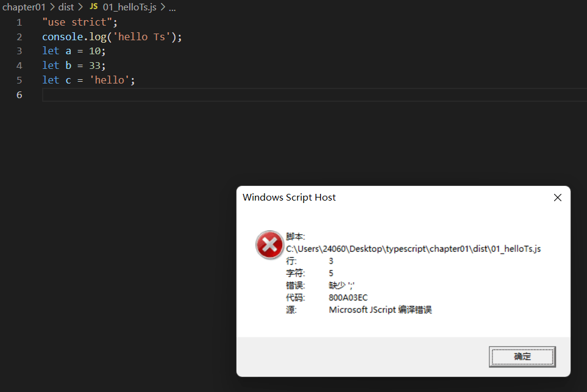
Task: Expand the breadcrumb ellipsis after 01_helloTs.js
Action: (171, 7)
